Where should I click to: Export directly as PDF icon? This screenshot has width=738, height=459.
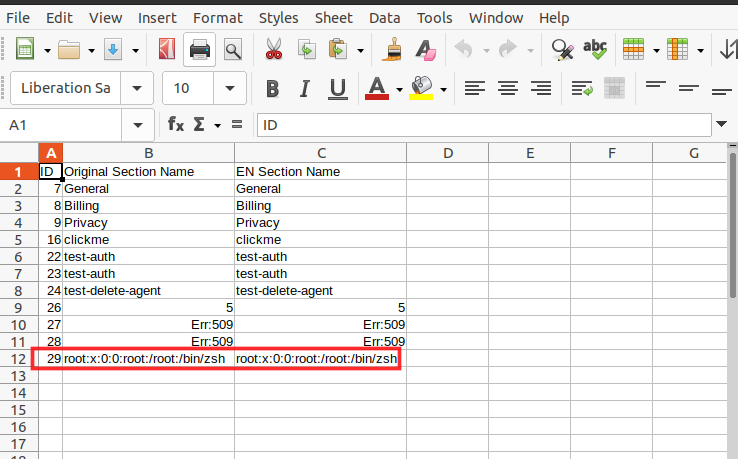tap(167, 49)
